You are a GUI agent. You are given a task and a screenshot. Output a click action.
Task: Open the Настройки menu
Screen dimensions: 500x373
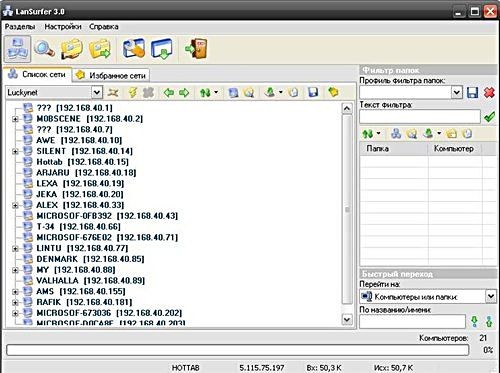(63, 26)
